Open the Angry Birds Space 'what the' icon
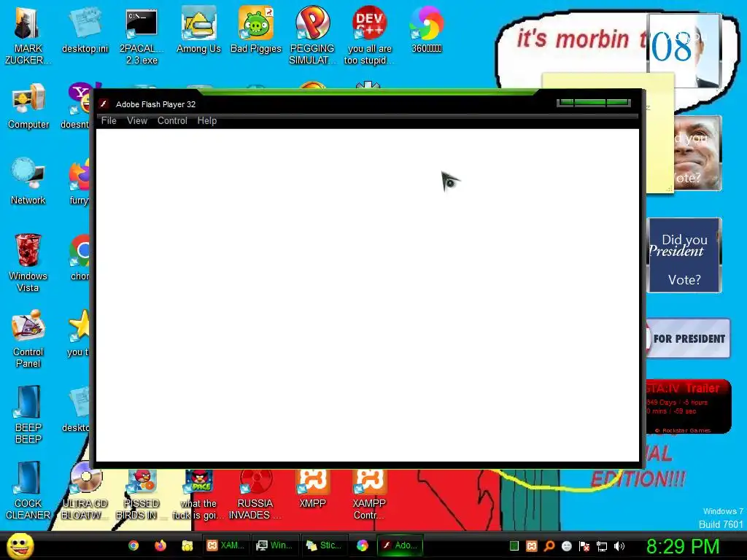This screenshot has height=560, width=747. (198, 494)
